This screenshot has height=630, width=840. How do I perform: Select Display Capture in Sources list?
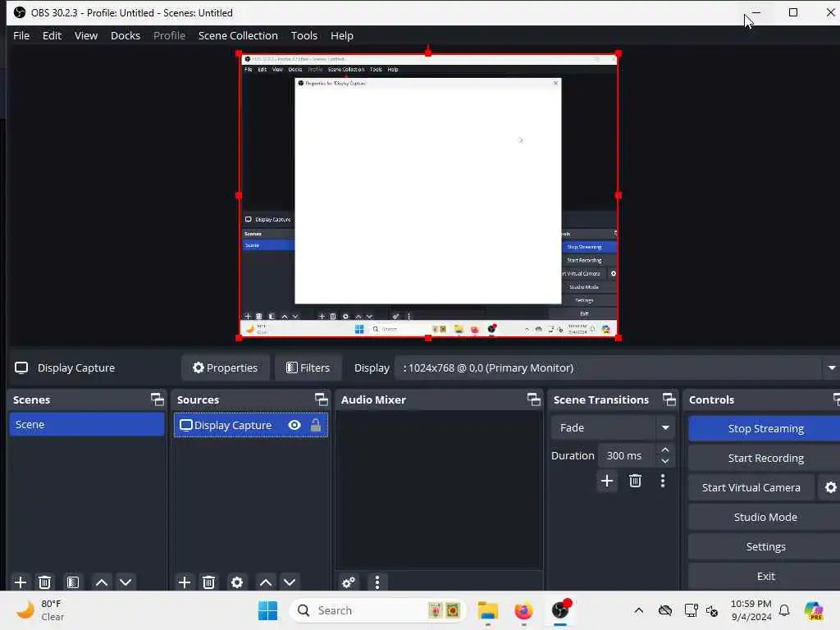click(x=251, y=426)
